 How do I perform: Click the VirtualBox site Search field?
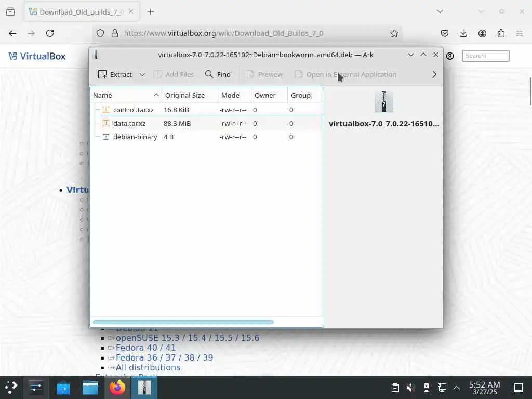tap(486, 56)
